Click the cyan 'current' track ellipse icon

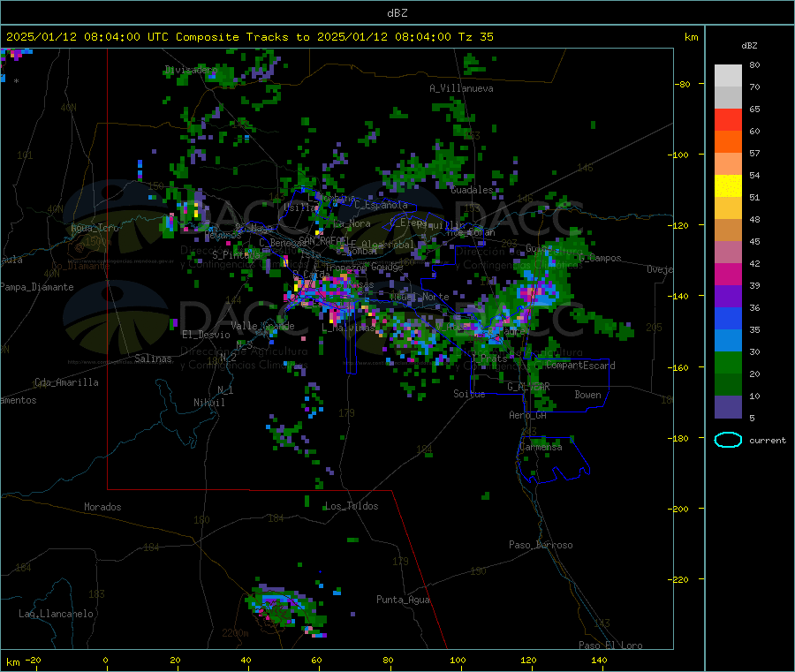[x=728, y=440]
